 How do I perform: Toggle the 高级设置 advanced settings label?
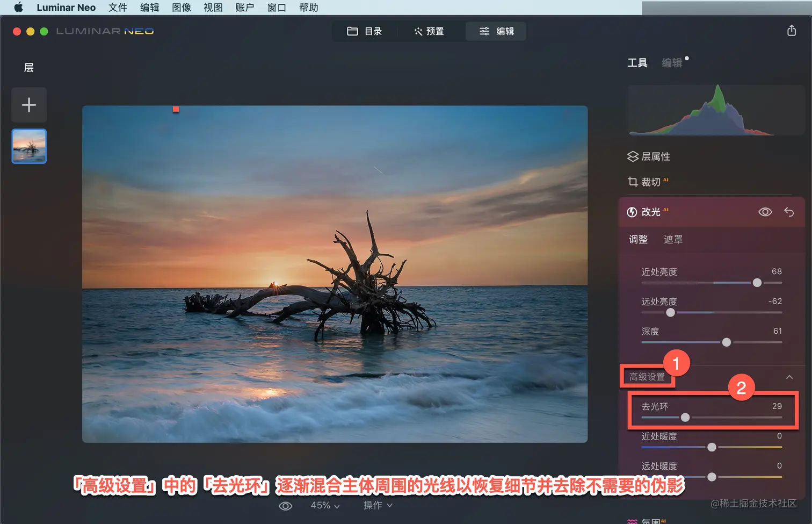tap(647, 377)
